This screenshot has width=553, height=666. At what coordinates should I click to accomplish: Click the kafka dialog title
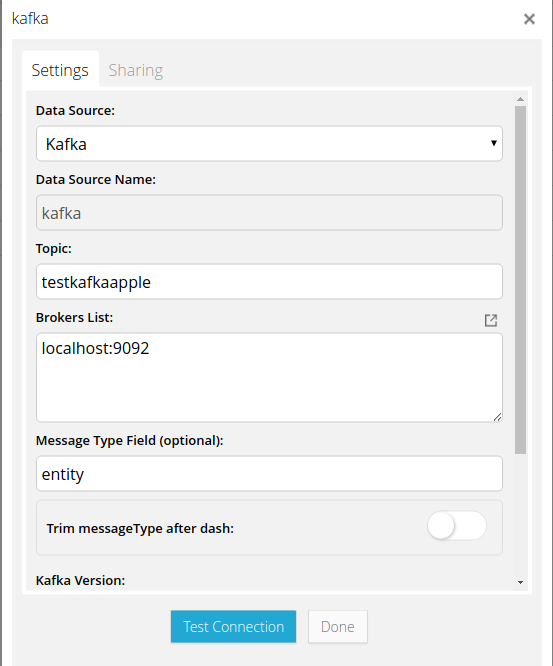(x=30, y=19)
